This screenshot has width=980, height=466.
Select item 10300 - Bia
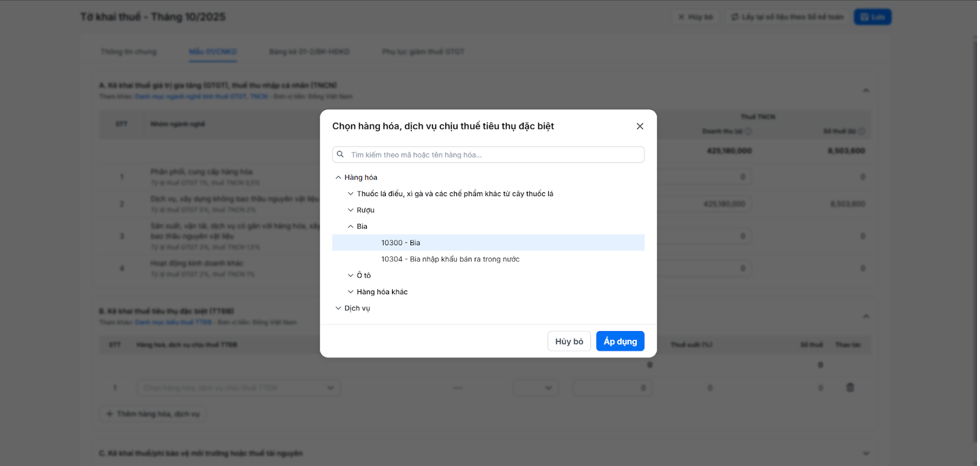coord(401,243)
